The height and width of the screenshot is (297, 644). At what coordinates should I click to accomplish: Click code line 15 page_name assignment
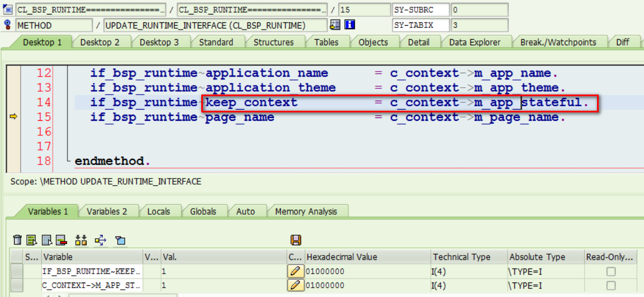(328, 117)
